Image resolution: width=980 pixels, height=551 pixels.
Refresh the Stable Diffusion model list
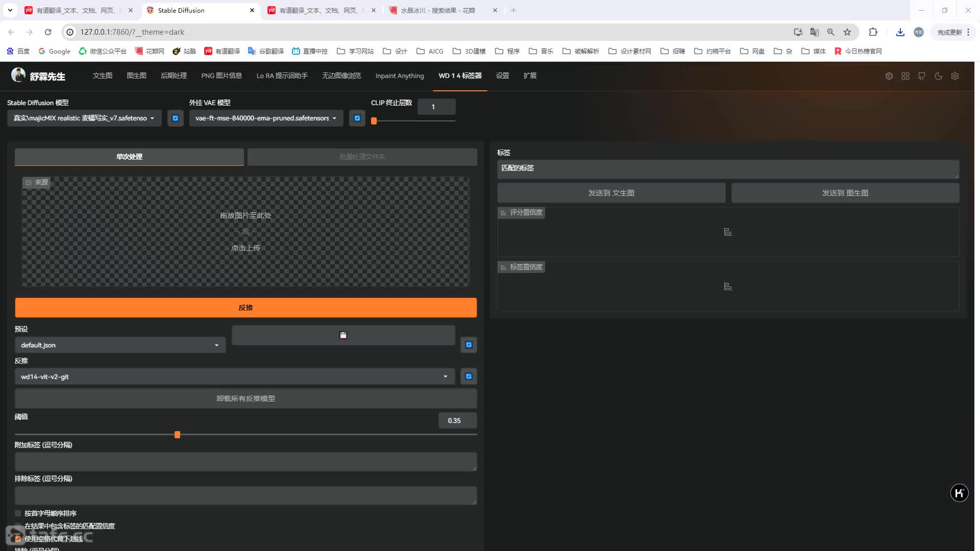coord(175,118)
